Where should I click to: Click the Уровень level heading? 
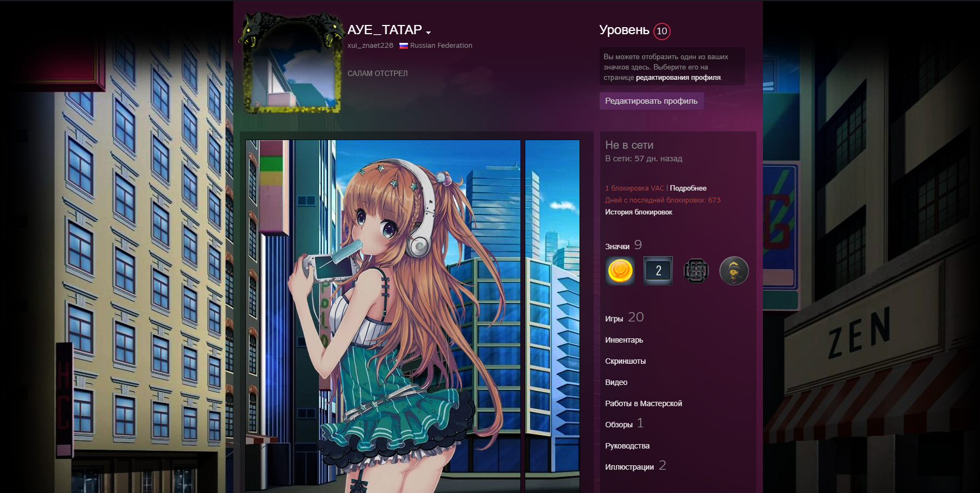pos(624,30)
